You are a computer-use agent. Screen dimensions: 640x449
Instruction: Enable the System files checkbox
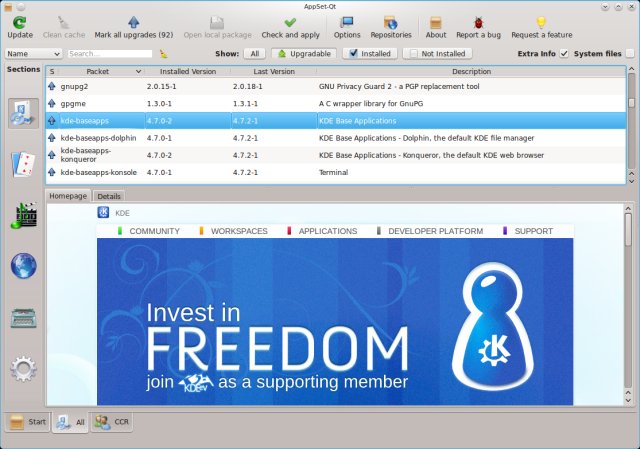(x=630, y=53)
